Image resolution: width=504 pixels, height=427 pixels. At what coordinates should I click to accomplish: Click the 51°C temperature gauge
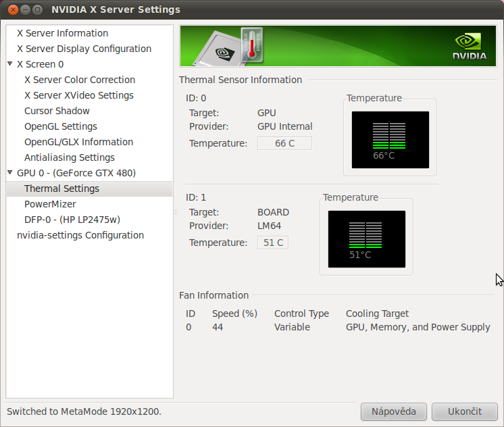[367, 239]
